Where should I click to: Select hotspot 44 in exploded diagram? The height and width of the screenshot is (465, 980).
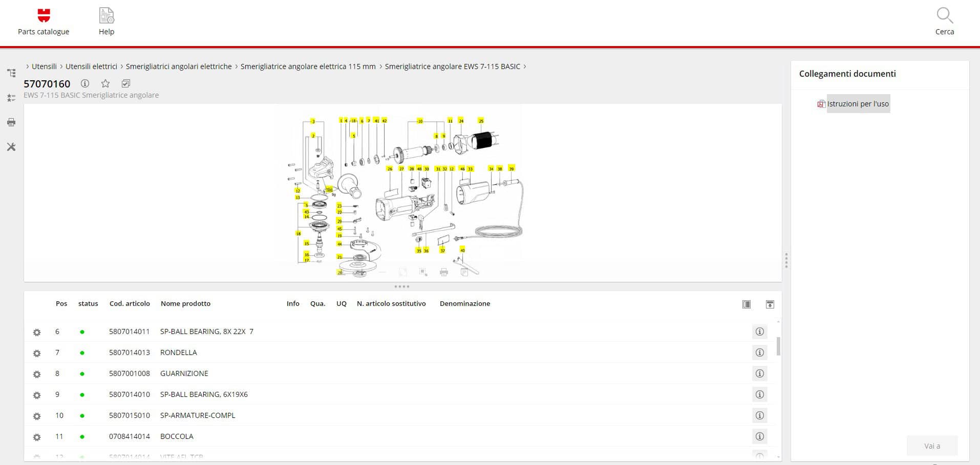pyautogui.click(x=339, y=244)
